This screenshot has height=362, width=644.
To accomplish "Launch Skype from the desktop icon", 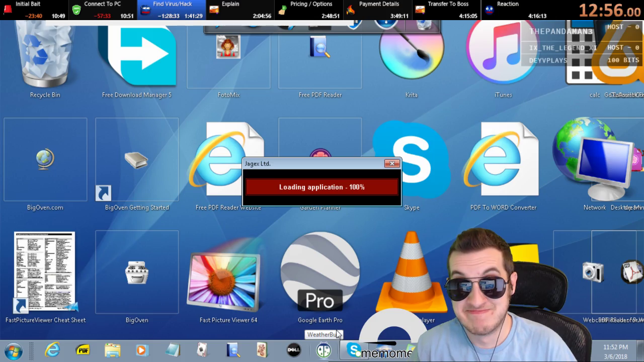I will [x=412, y=159].
